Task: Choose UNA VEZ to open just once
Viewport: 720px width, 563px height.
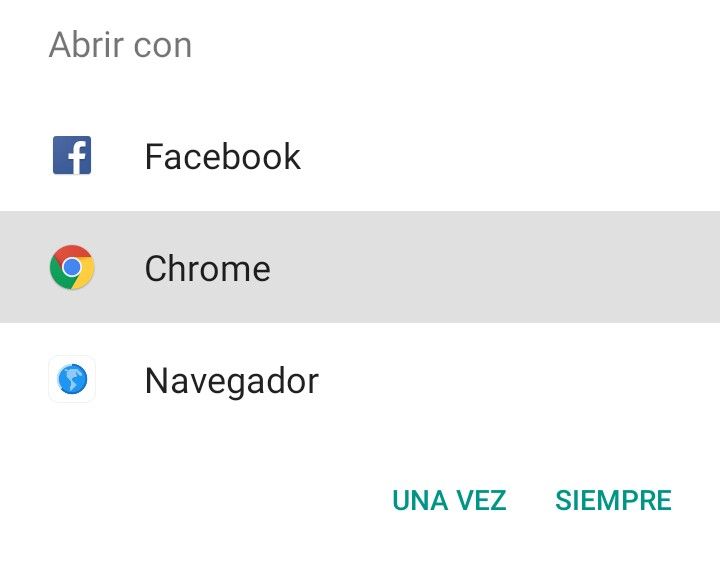Action: pos(449,500)
